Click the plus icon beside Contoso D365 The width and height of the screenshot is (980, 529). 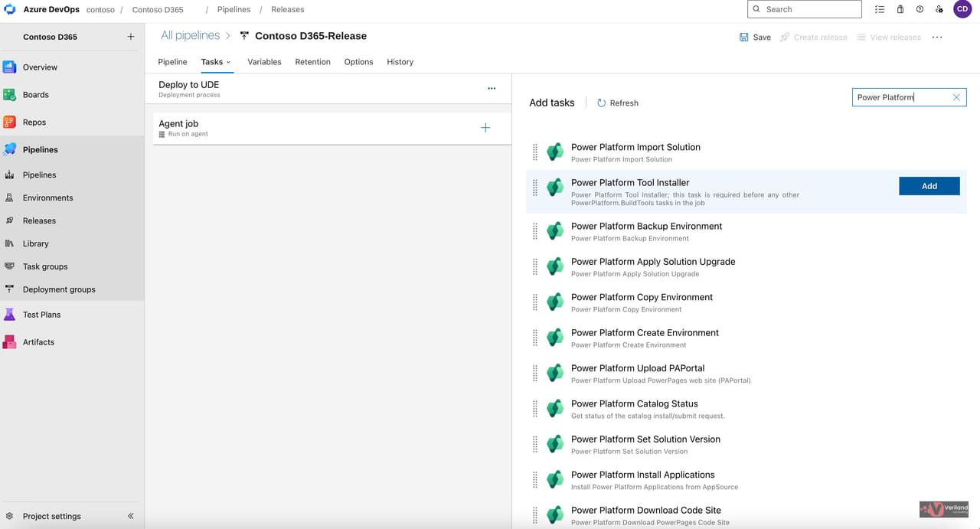[x=131, y=37]
